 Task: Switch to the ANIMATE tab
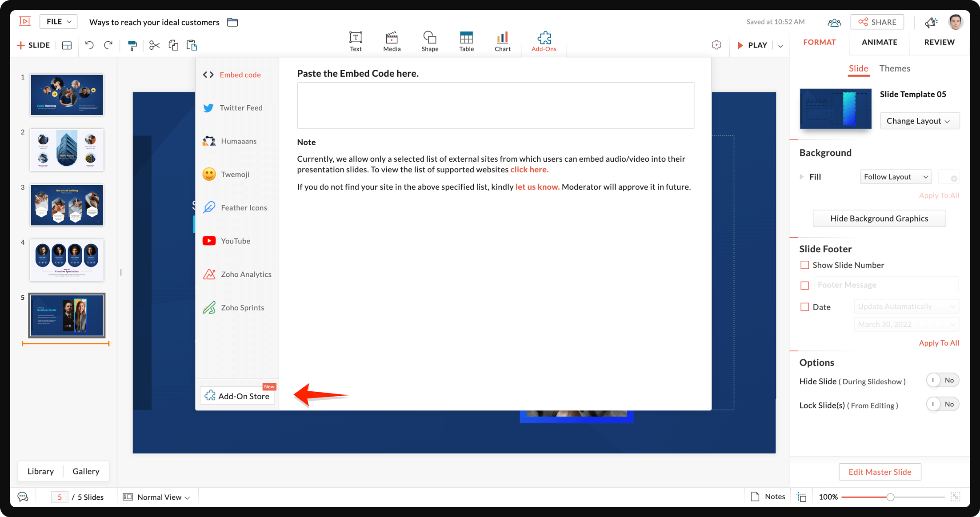(x=879, y=42)
